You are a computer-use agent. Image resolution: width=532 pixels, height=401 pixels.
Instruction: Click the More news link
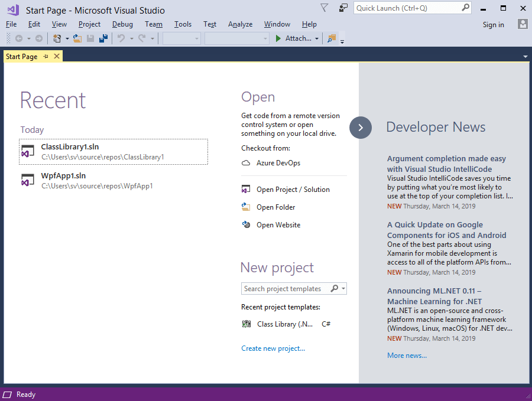click(x=407, y=356)
